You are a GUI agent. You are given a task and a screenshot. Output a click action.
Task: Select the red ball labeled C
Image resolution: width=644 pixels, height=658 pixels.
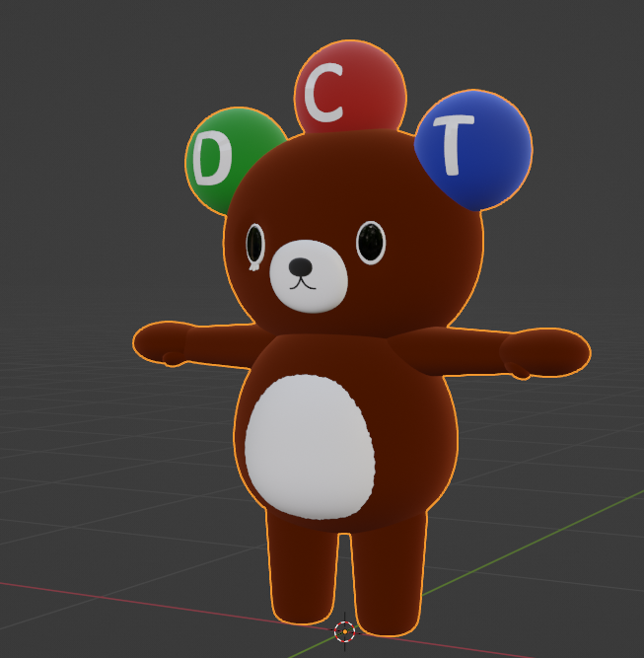349,90
